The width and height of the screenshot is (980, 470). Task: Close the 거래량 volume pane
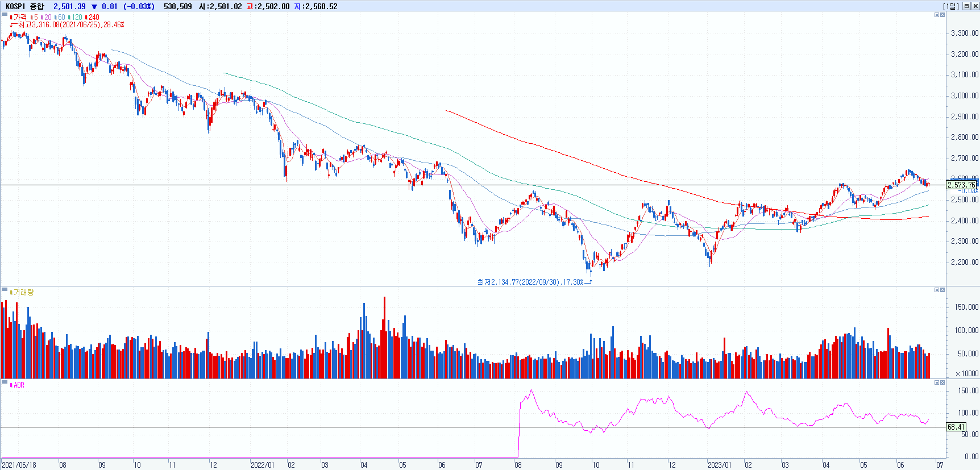click(x=942, y=290)
